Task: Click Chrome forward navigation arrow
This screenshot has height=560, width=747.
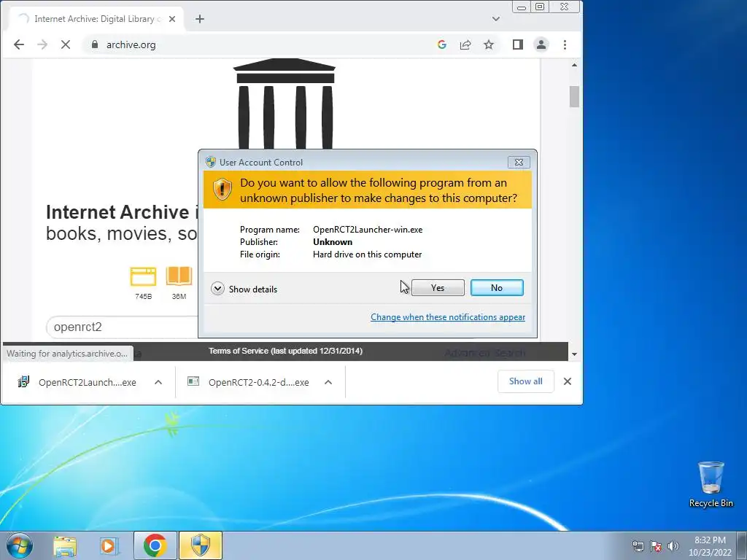Action: click(x=42, y=44)
